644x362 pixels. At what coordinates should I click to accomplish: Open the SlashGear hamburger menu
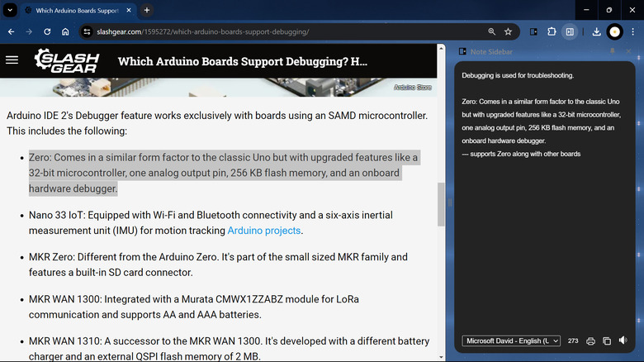(12, 60)
